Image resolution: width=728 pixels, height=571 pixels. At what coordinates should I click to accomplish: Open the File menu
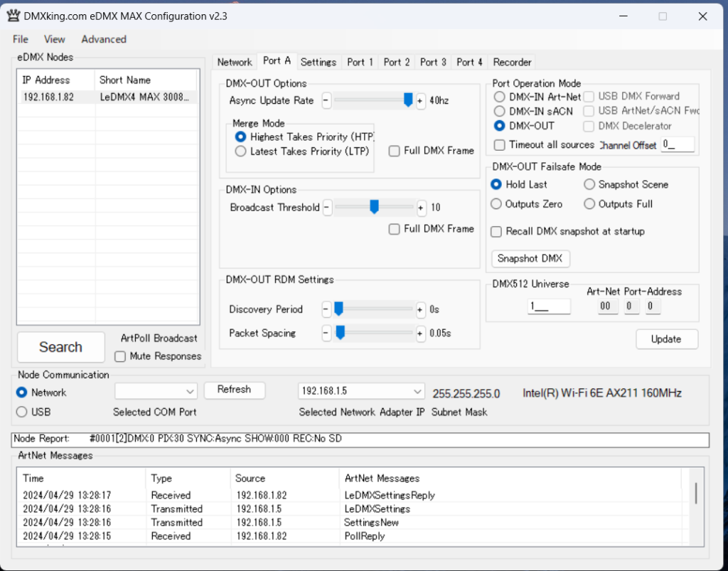21,39
